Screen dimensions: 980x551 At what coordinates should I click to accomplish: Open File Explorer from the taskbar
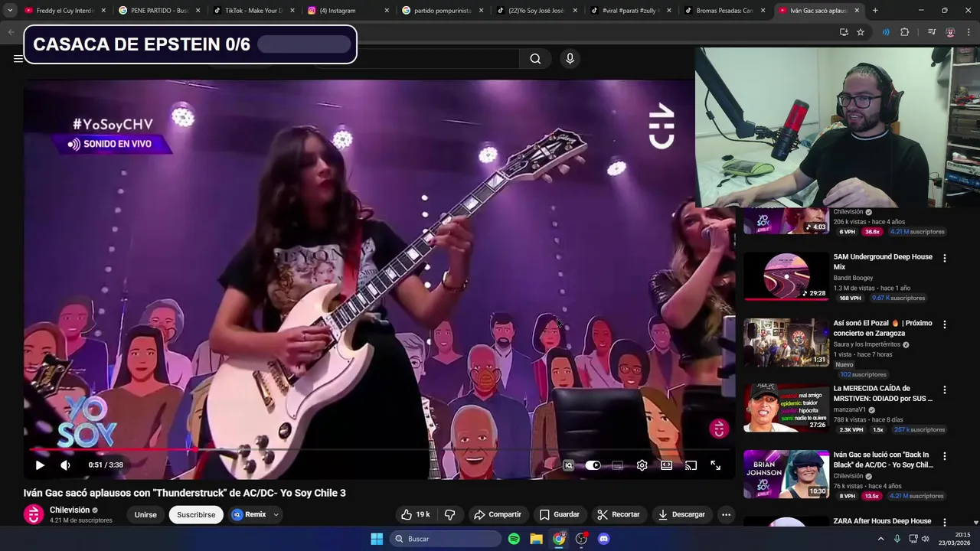(x=536, y=539)
